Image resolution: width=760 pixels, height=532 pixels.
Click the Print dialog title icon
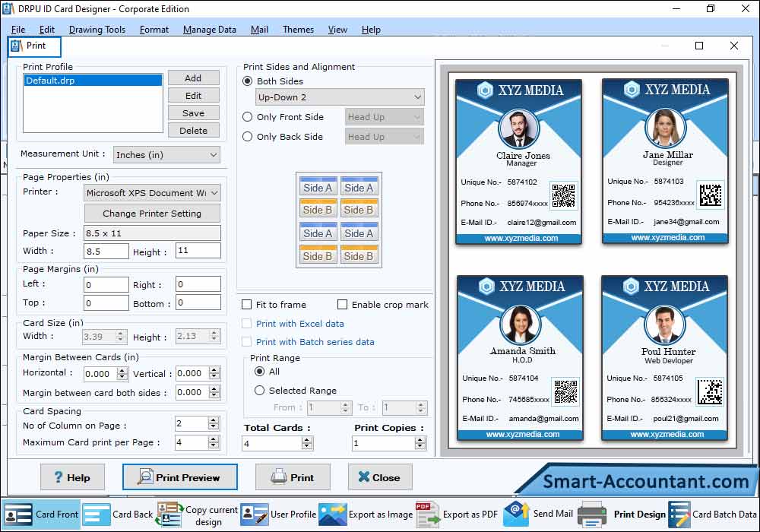[x=17, y=46]
